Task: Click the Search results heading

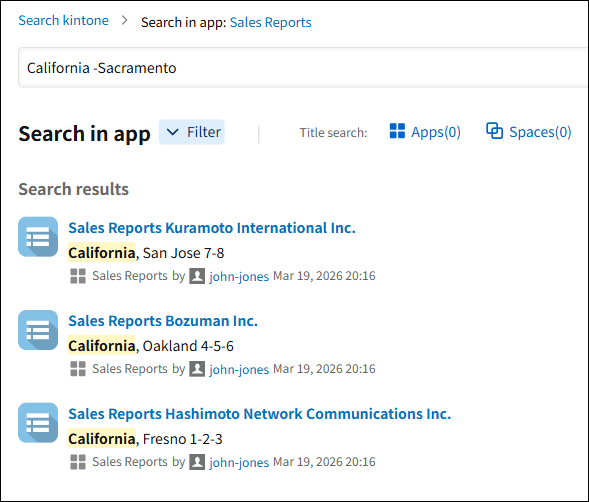Action: [74, 189]
